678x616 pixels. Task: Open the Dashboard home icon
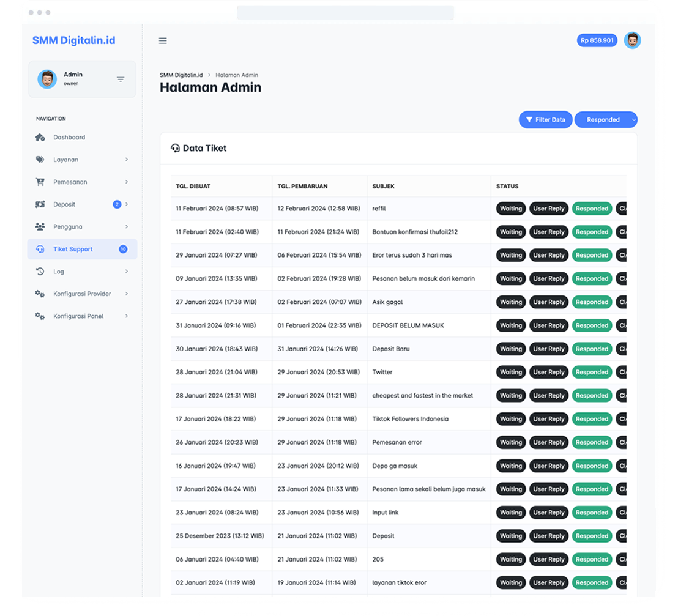click(x=40, y=138)
